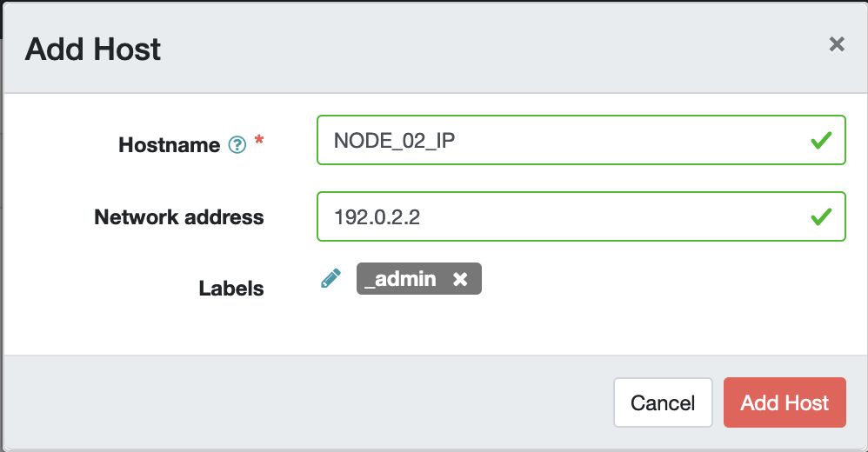The height and width of the screenshot is (452, 868).
Task: Click the dialog footer left of Cancel
Action: click(x=304, y=402)
